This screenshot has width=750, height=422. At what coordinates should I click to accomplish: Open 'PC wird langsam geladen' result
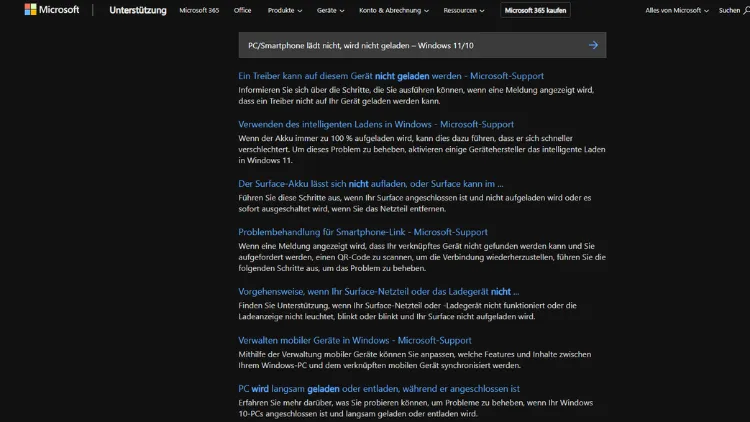tap(379, 389)
